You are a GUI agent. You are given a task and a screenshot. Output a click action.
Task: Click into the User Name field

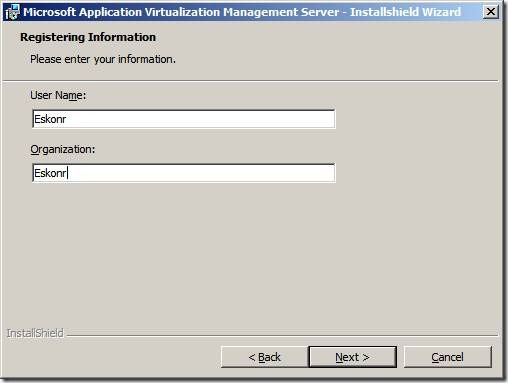click(184, 119)
